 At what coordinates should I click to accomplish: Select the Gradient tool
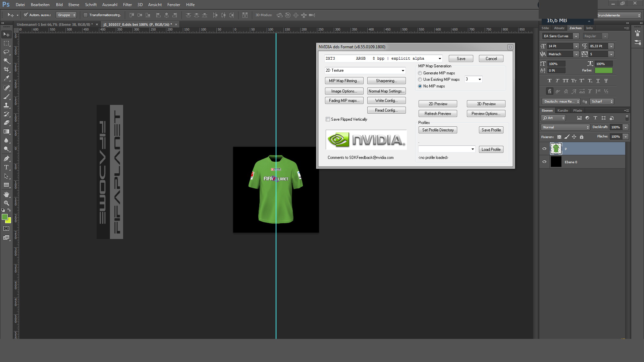(6, 132)
